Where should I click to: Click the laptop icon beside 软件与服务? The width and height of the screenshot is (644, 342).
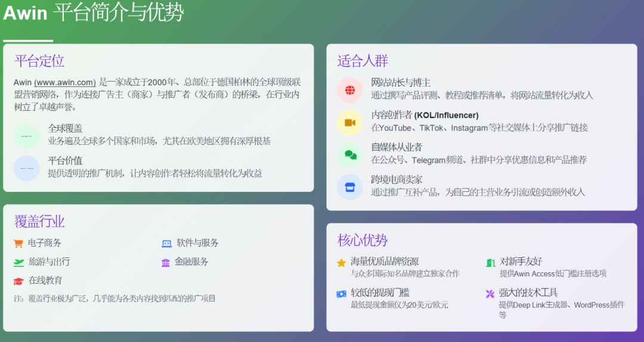coord(166,244)
